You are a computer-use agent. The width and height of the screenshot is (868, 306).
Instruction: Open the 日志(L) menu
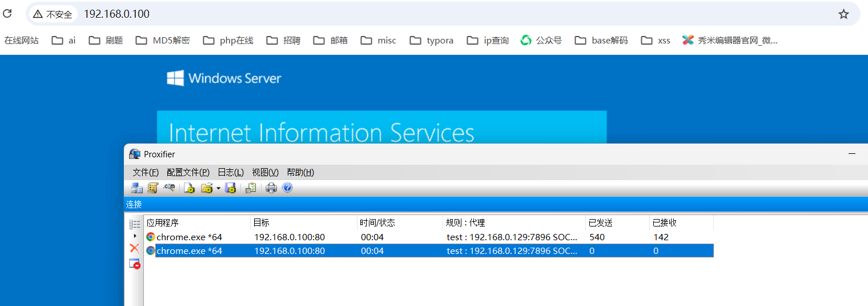pos(231,172)
